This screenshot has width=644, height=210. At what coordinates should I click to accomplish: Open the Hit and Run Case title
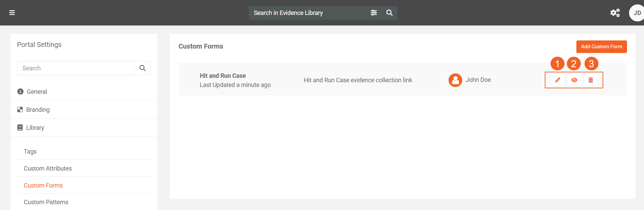click(223, 76)
